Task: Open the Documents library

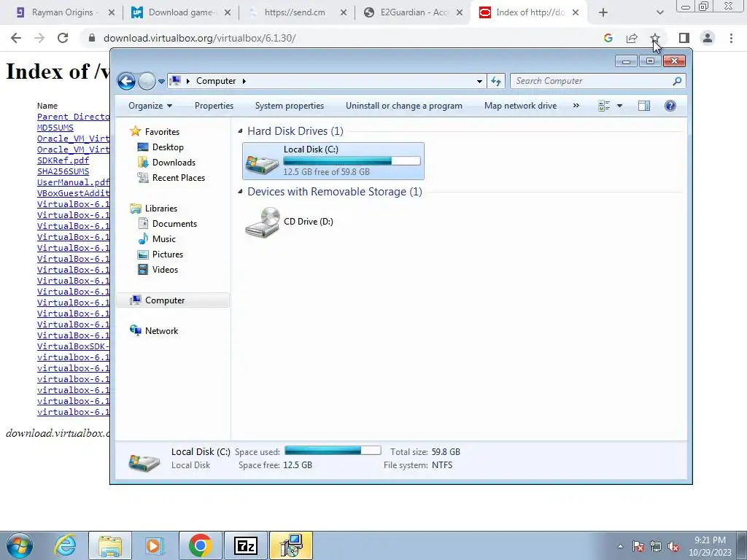Action: coord(174,224)
